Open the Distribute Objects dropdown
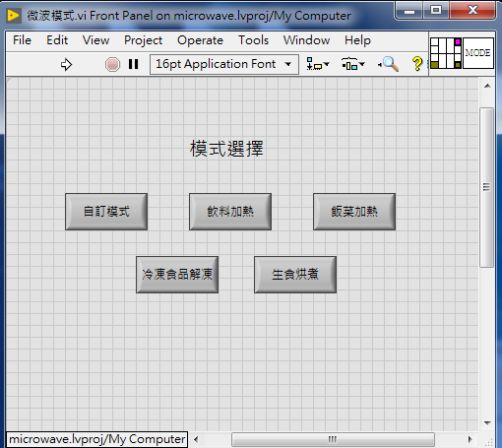Screen dimensions: 502x448 pos(352,64)
